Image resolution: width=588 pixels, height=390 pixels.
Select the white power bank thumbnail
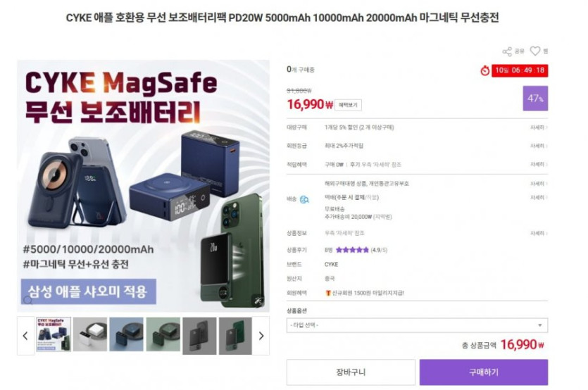90,334
